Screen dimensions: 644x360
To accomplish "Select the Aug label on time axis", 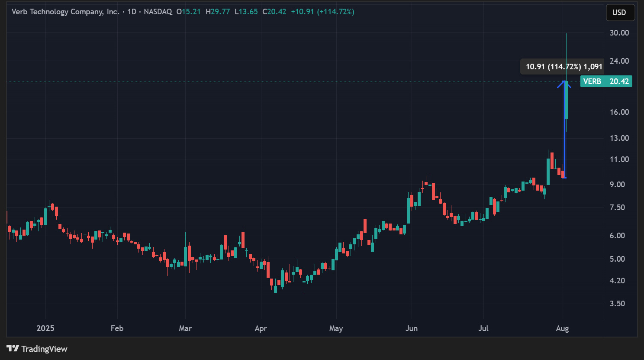I will (x=562, y=328).
